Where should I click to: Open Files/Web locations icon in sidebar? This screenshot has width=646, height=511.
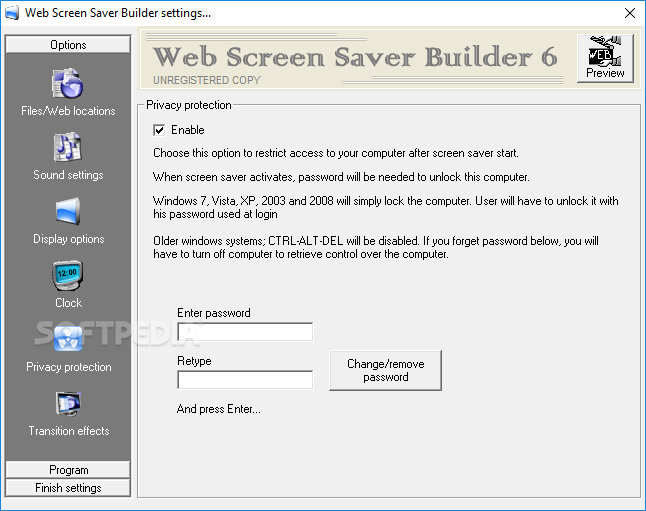[68, 83]
